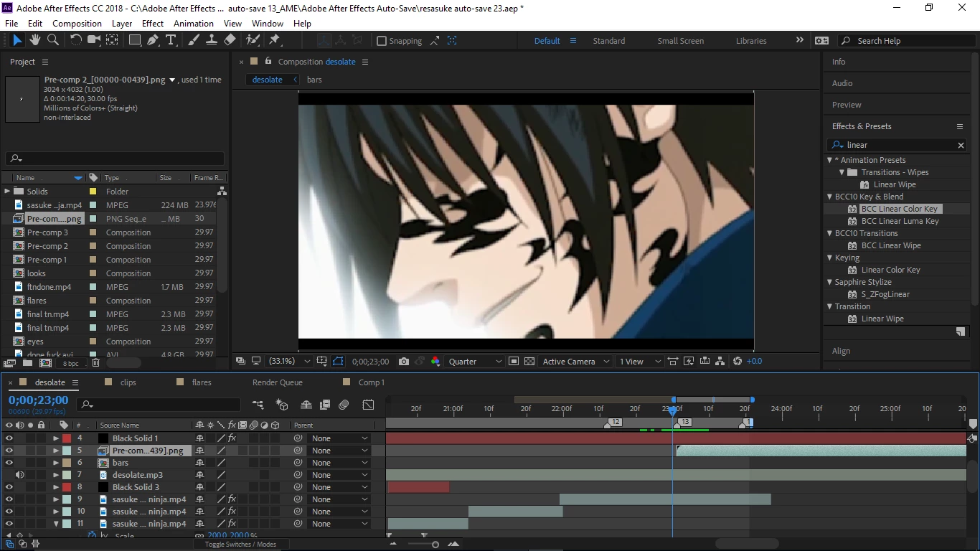The height and width of the screenshot is (551, 980).
Task: Switch to the Comp 1 timeline tab
Action: click(372, 382)
